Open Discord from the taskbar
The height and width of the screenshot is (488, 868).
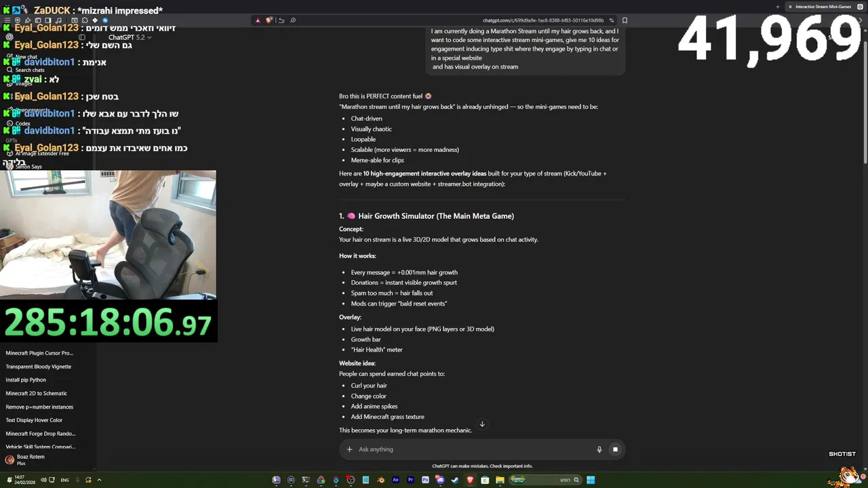click(440, 480)
